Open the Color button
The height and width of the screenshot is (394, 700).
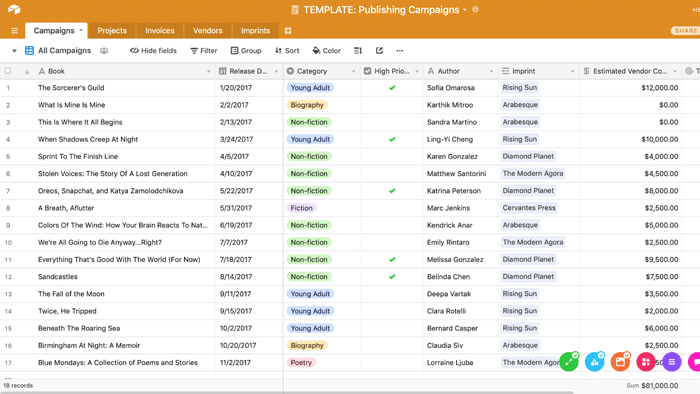(x=326, y=51)
